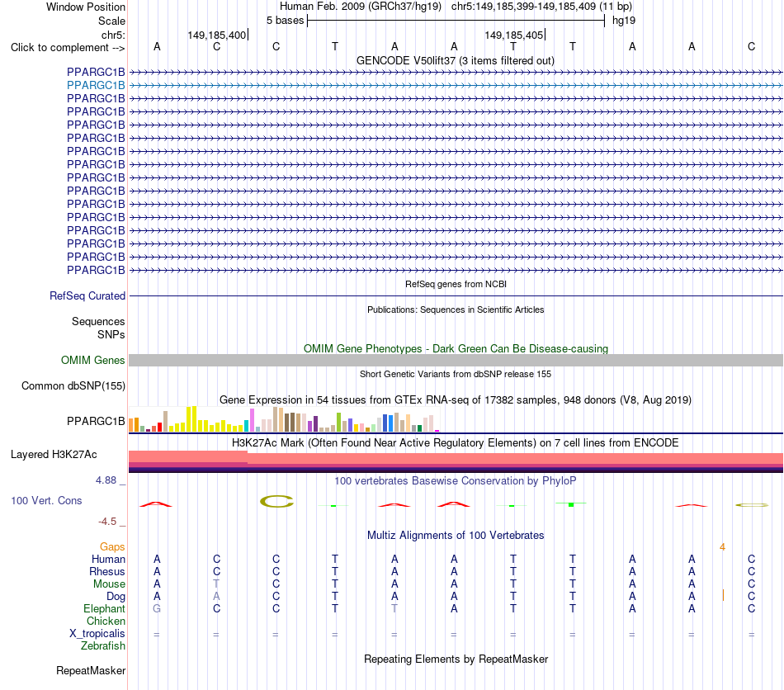
Task: Click the 'chr5:149,185,399-149,185,409 (11 bp)' position text
Action: [541, 7]
